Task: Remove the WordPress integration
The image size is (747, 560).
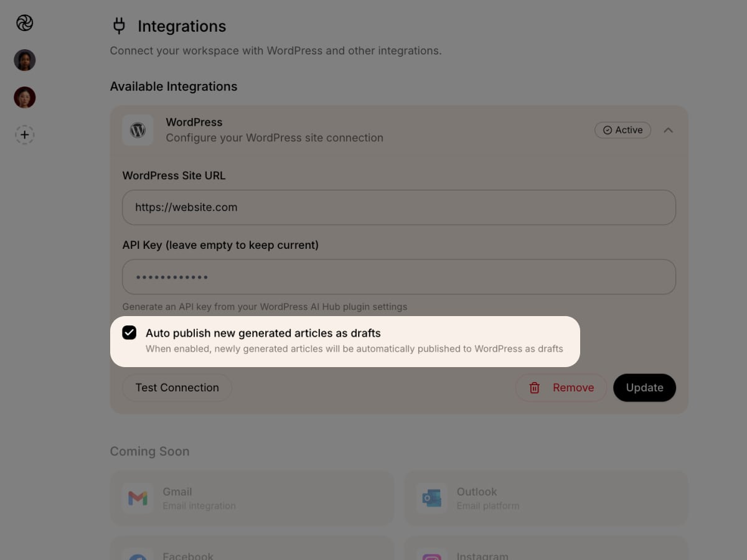Action: (561, 388)
